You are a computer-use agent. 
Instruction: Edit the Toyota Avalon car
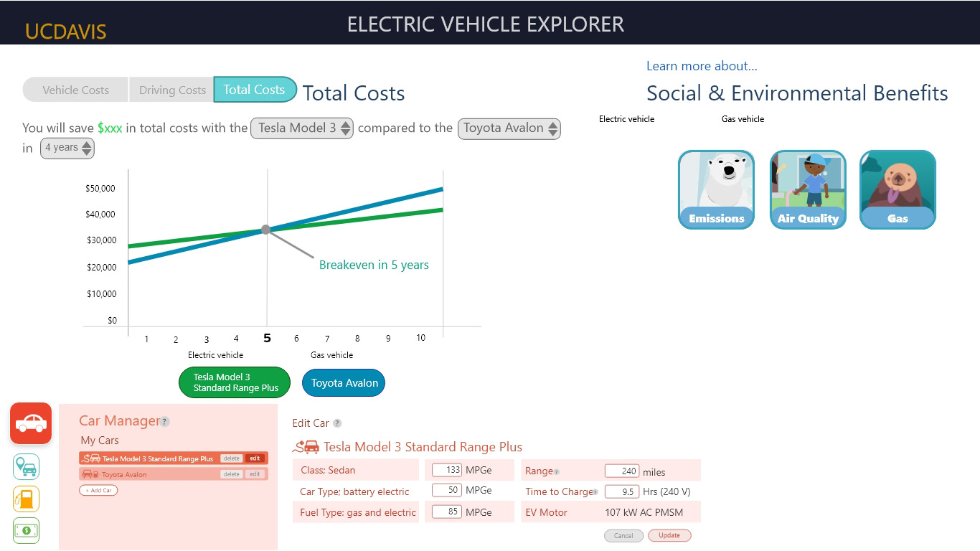[255, 474]
